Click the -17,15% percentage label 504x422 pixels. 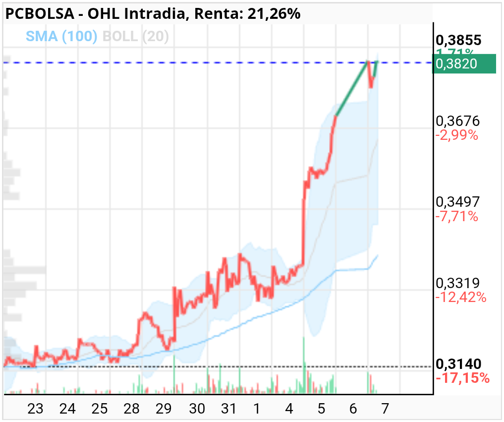(462, 378)
